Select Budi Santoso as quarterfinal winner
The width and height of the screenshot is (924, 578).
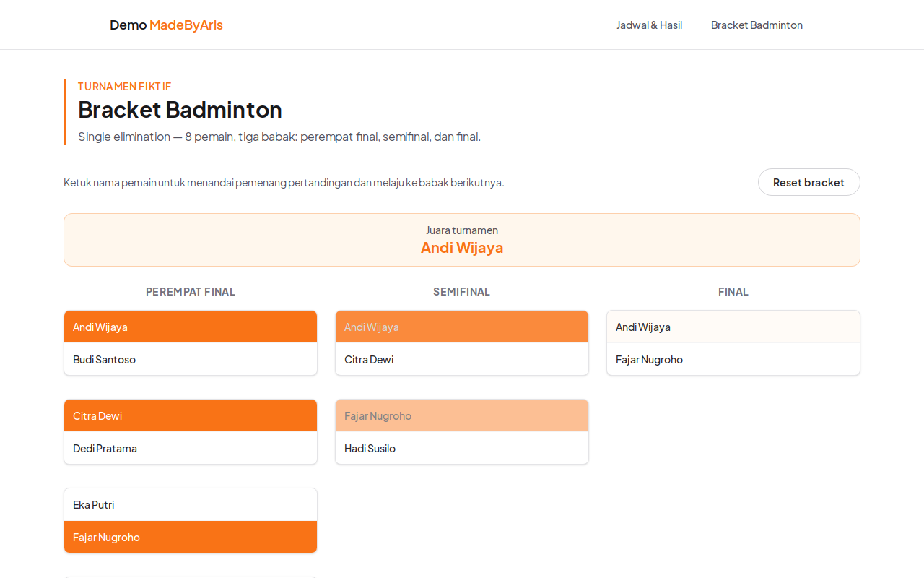[x=191, y=359]
